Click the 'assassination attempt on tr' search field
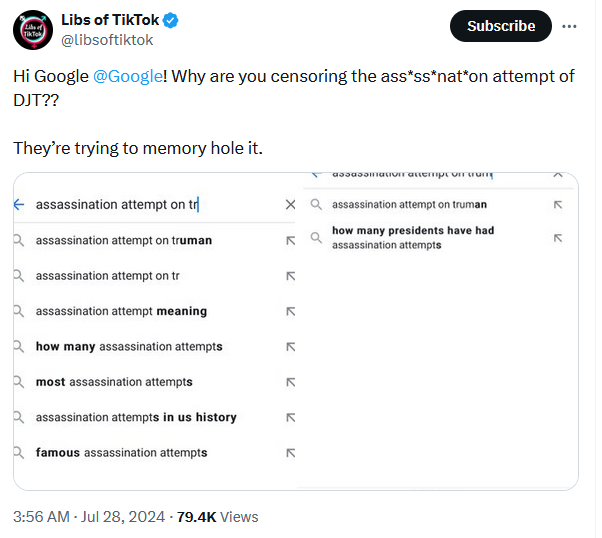602x538 pixels. (x=154, y=205)
